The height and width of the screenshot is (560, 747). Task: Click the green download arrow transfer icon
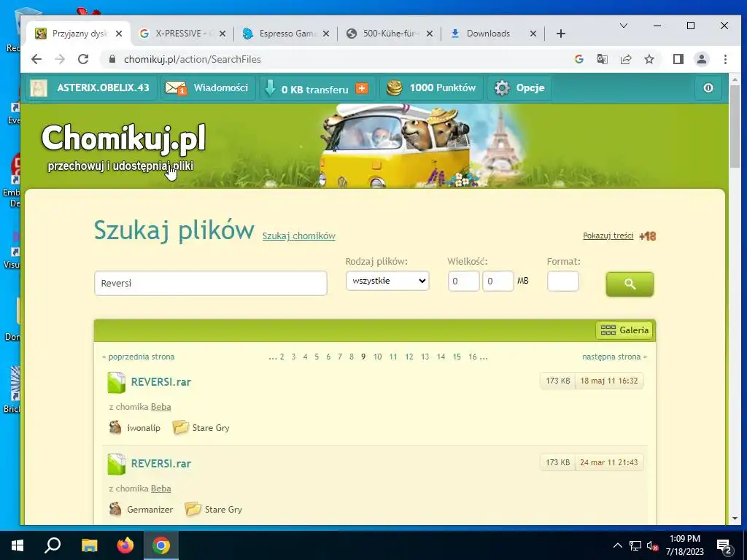[x=270, y=88]
